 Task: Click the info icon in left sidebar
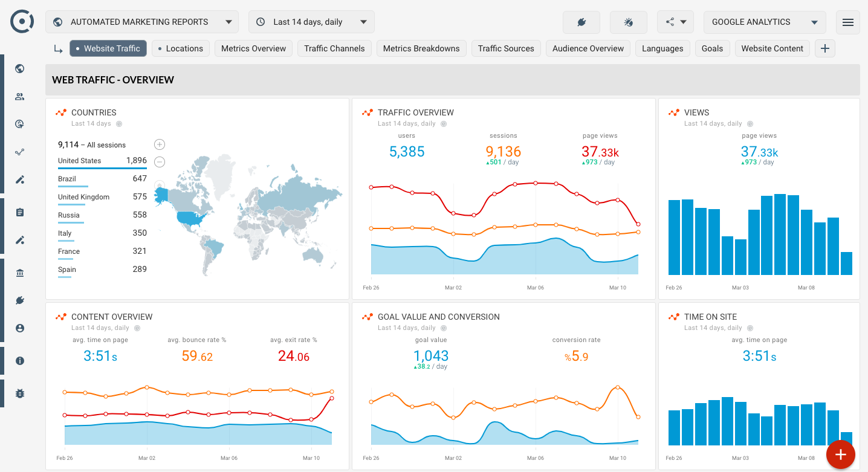[x=20, y=361]
